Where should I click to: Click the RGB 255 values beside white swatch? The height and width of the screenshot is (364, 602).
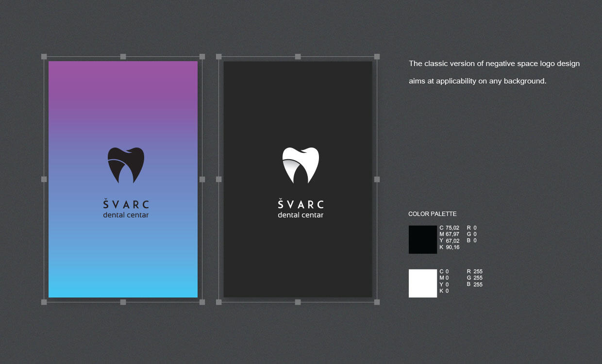click(x=474, y=278)
